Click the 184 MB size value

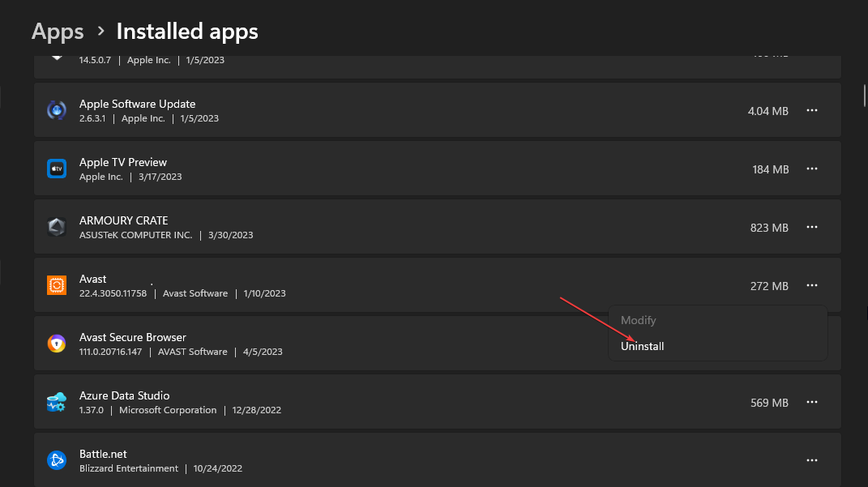point(770,169)
